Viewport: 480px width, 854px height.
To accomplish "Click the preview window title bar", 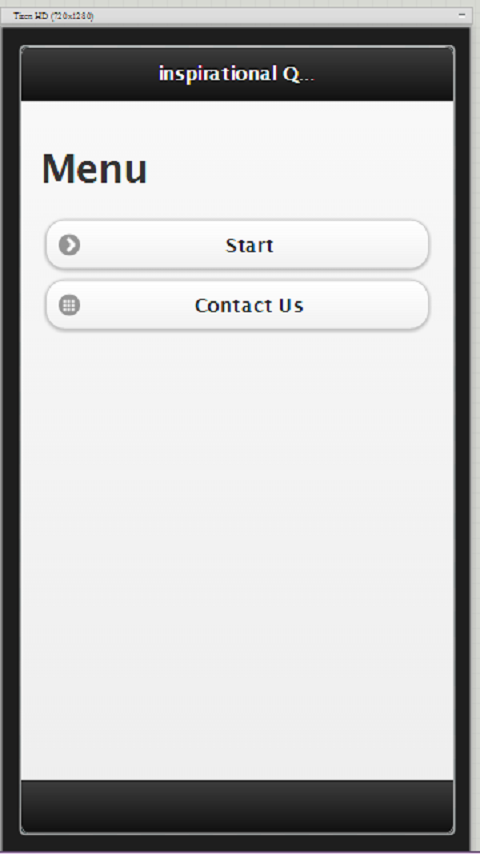I will (x=236, y=15).
